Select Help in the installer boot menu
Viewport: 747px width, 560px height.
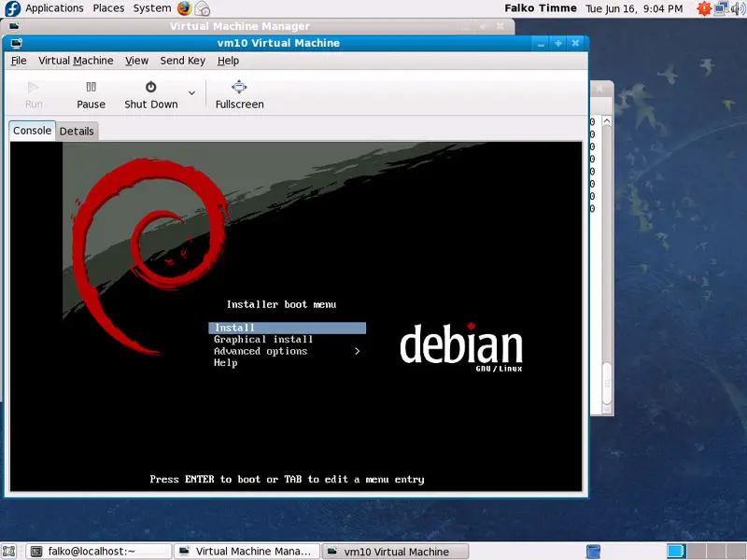[x=225, y=363]
